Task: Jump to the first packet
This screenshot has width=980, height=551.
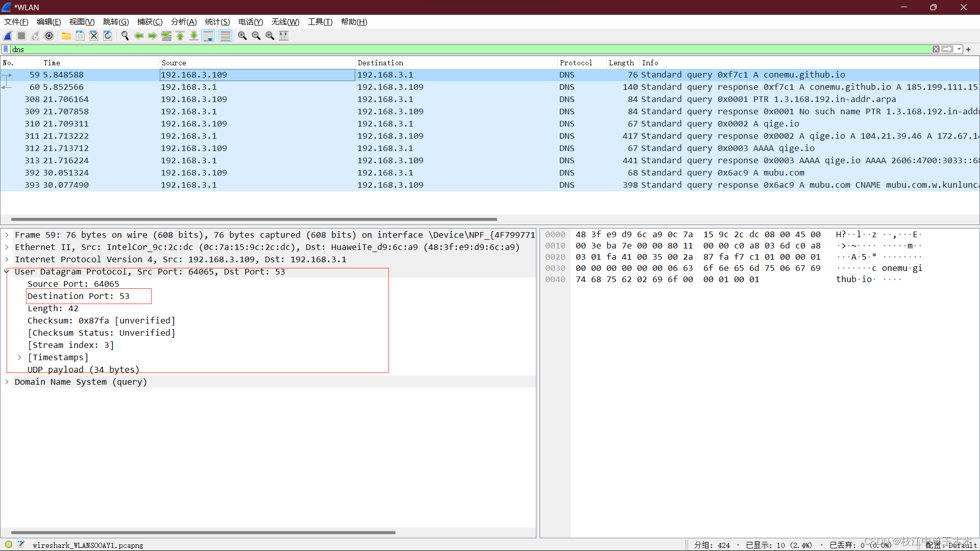Action: [x=180, y=36]
